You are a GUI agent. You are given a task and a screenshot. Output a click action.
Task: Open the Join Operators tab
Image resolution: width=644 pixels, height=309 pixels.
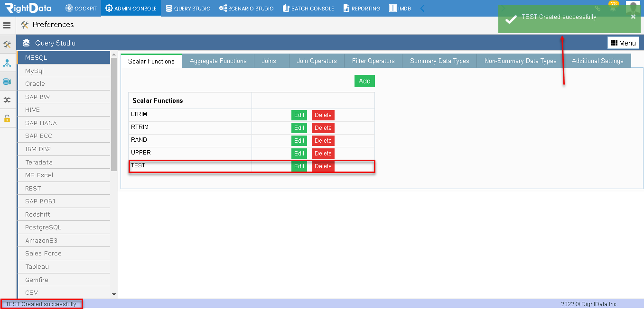317,61
